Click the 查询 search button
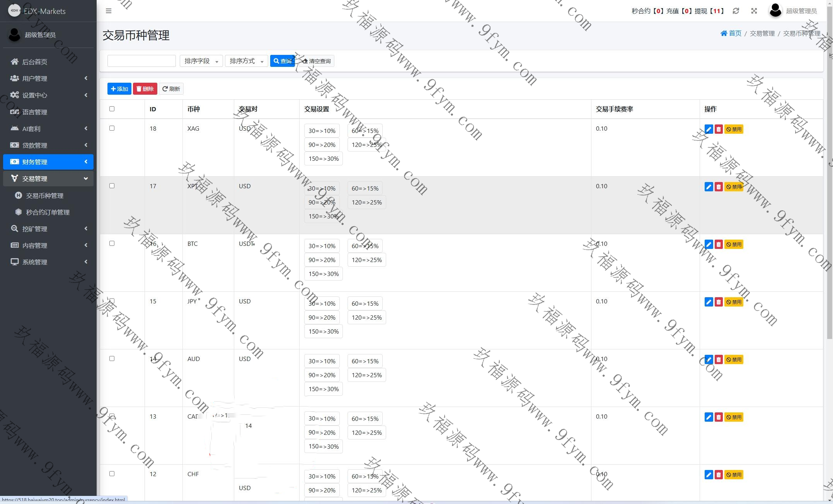The width and height of the screenshot is (833, 504). [282, 61]
